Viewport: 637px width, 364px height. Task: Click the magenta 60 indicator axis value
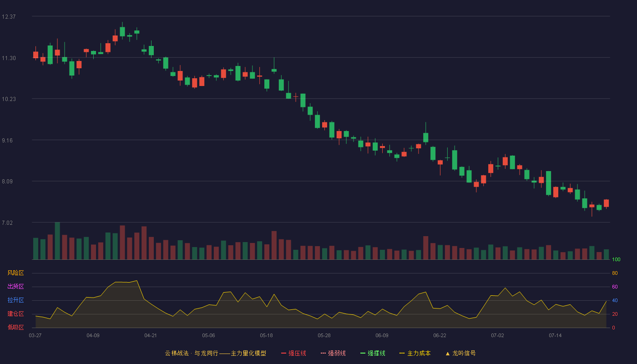click(x=615, y=287)
